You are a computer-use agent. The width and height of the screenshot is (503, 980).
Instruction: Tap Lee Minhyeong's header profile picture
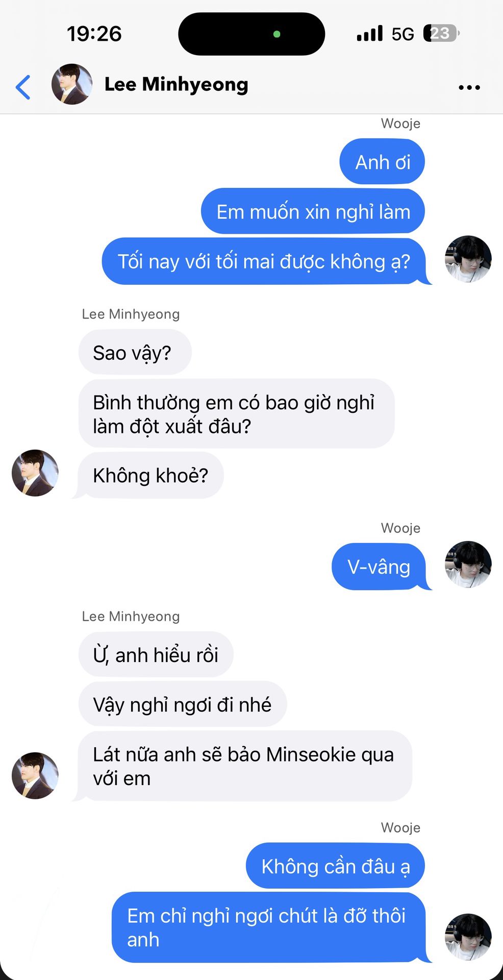(72, 84)
